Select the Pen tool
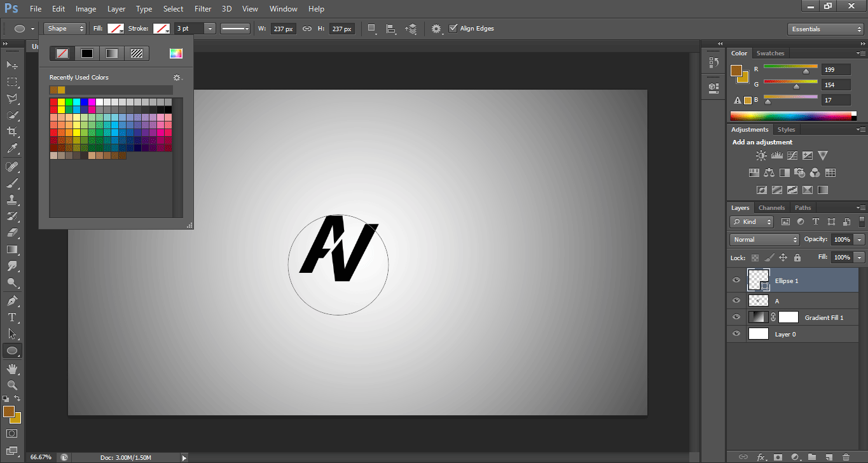868x463 pixels. (12, 300)
